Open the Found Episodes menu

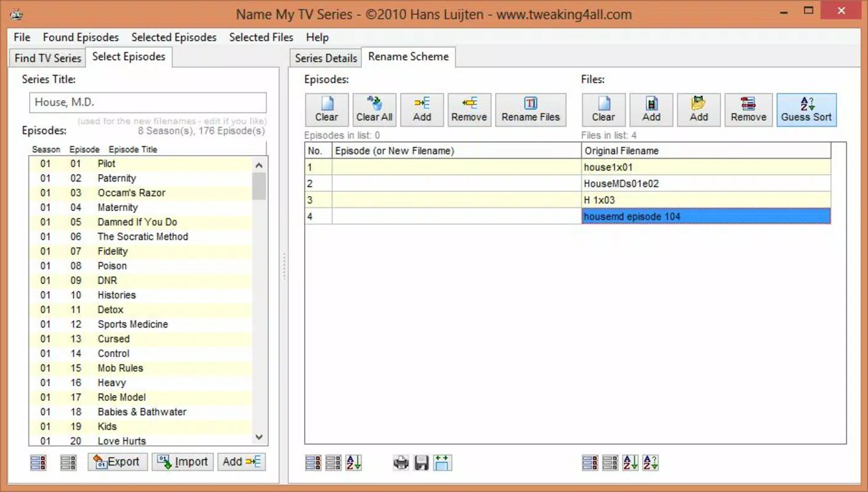(81, 38)
